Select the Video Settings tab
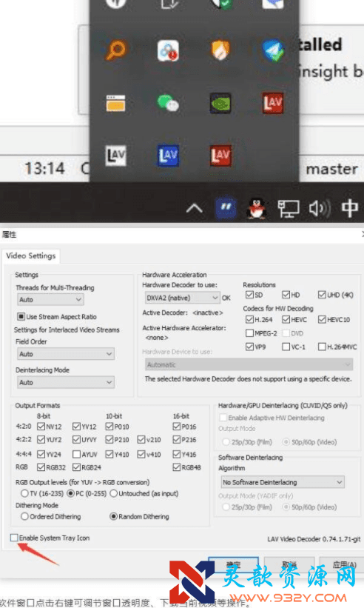The image size is (364, 608). tap(31, 256)
